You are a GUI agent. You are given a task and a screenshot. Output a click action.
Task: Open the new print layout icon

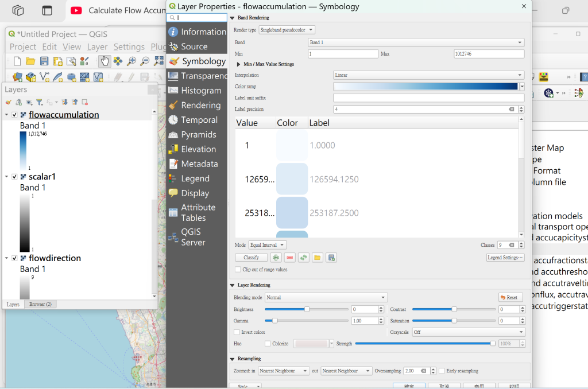click(x=57, y=61)
